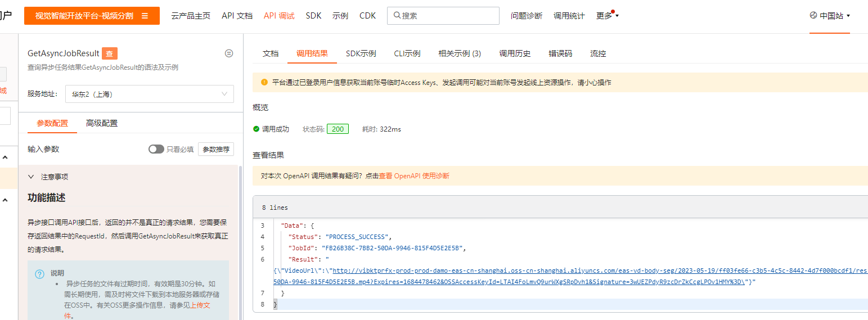This screenshot has height=320, width=868.
Task: Open 流控 tab
Action: point(598,53)
